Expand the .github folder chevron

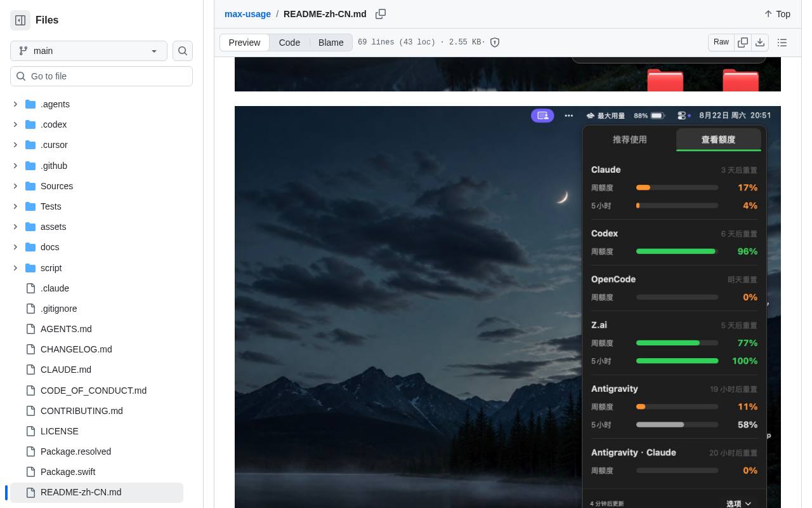15,166
